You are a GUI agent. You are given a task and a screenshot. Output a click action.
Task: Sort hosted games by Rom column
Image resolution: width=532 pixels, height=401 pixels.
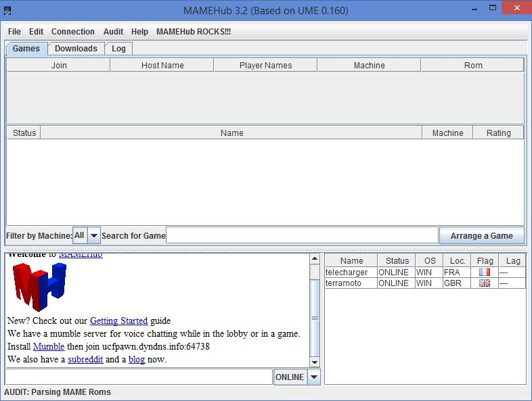click(472, 65)
